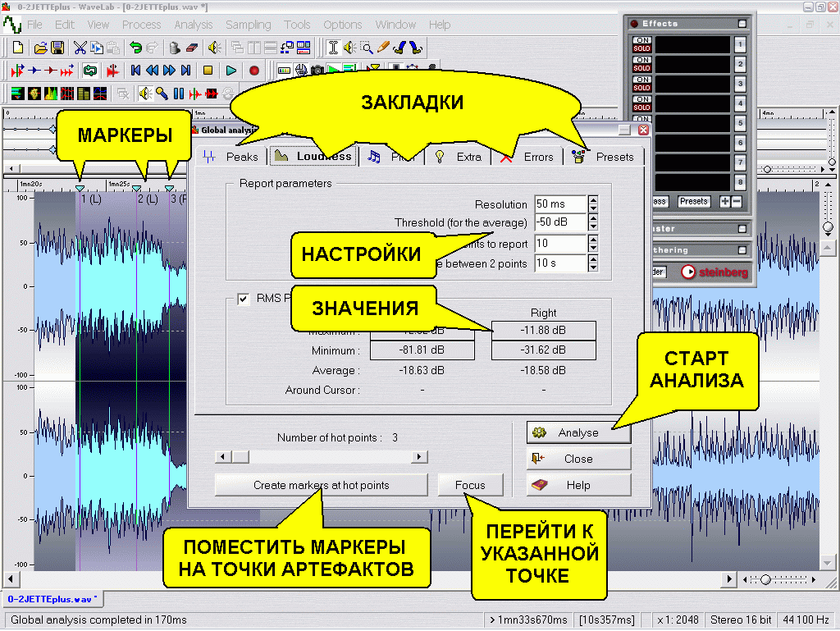
Task: Collapse the Master panel with its header box
Action: click(x=742, y=229)
